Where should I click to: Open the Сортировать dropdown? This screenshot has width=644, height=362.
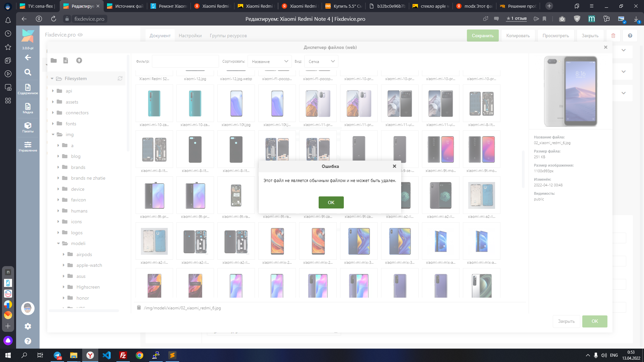click(270, 61)
